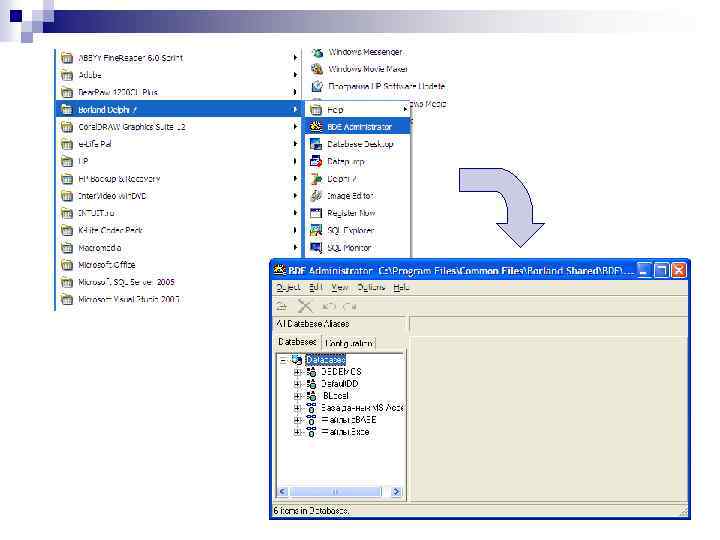Screen dimensions: 720x540
Task: Open the ABBYY FineReader 6.0 Sprint folder
Action: pyautogui.click(x=178, y=58)
